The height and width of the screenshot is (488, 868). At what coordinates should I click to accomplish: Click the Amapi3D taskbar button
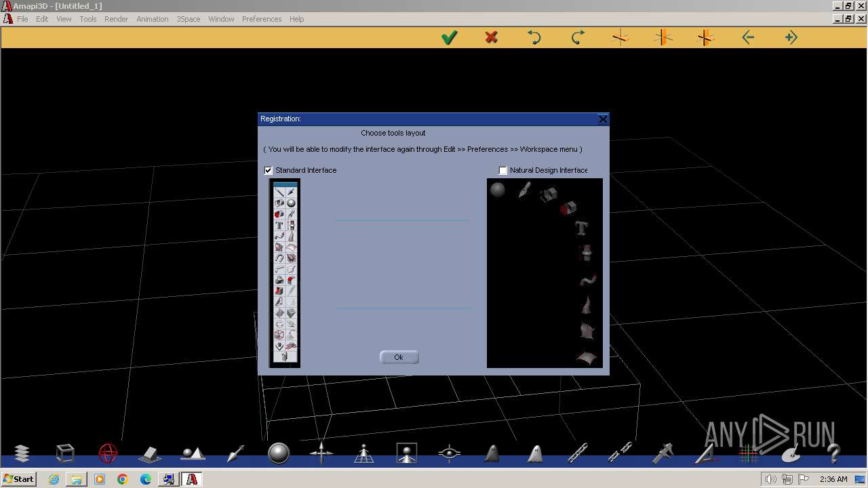pos(192,479)
